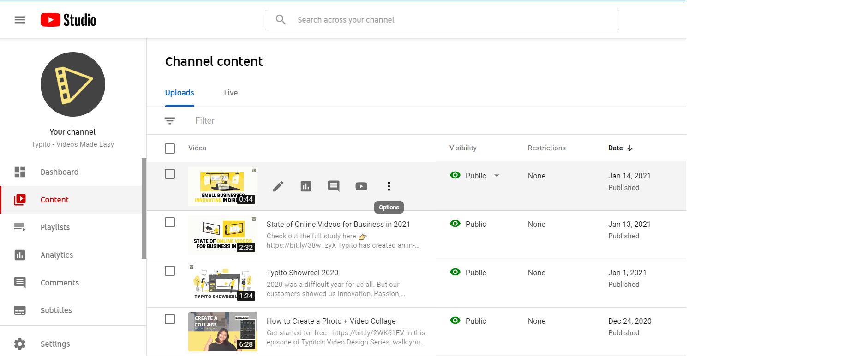
Task: Click the Visibility column header
Action: [x=463, y=148]
